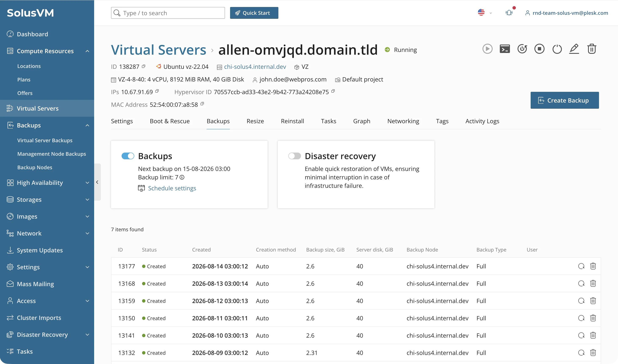Viewport: 618px width, 364px height.
Task: Disable the Backups toggle switch
Action: pyautogui.click(x=128, y=156)
